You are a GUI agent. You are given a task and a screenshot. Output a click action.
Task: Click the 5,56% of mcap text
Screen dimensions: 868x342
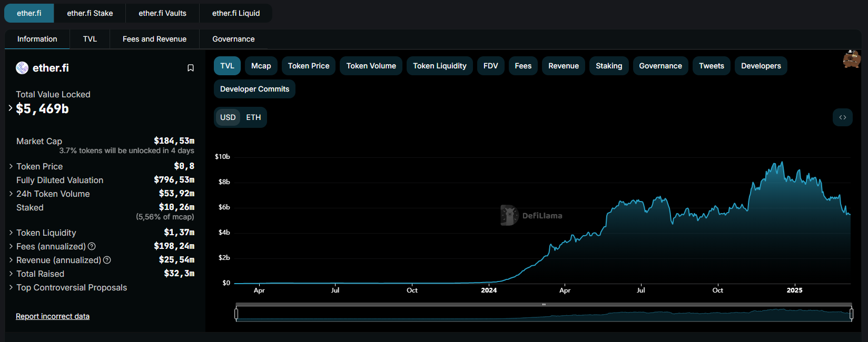pyautogui.click(x=165, y=217)
